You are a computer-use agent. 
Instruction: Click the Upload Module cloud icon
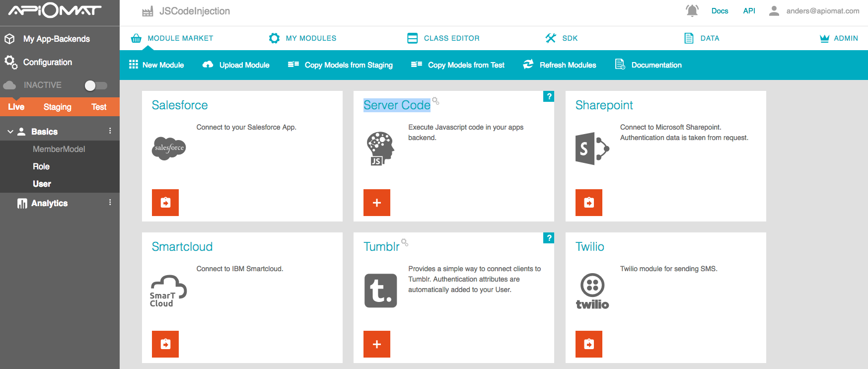tap(208, 65)
